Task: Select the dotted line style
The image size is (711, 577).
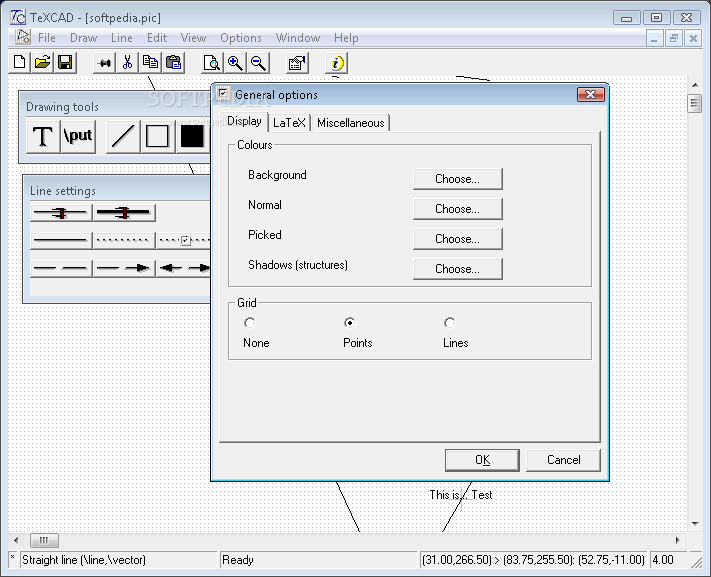Action: [124, 240]
